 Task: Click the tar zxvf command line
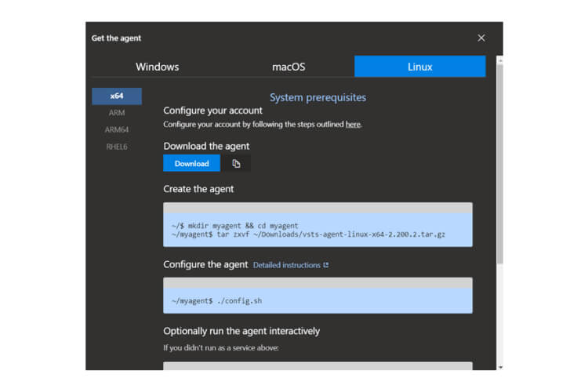click(307, 234)
